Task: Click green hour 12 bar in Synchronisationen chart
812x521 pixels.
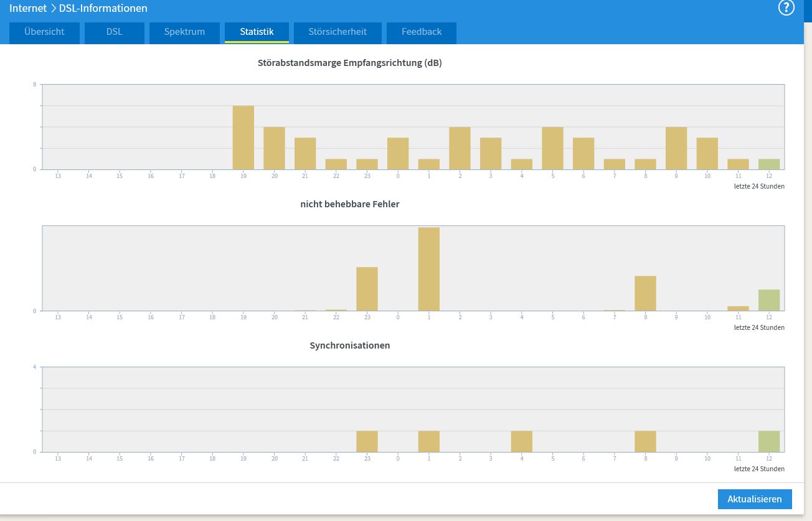Action: [x=769, y=441]
